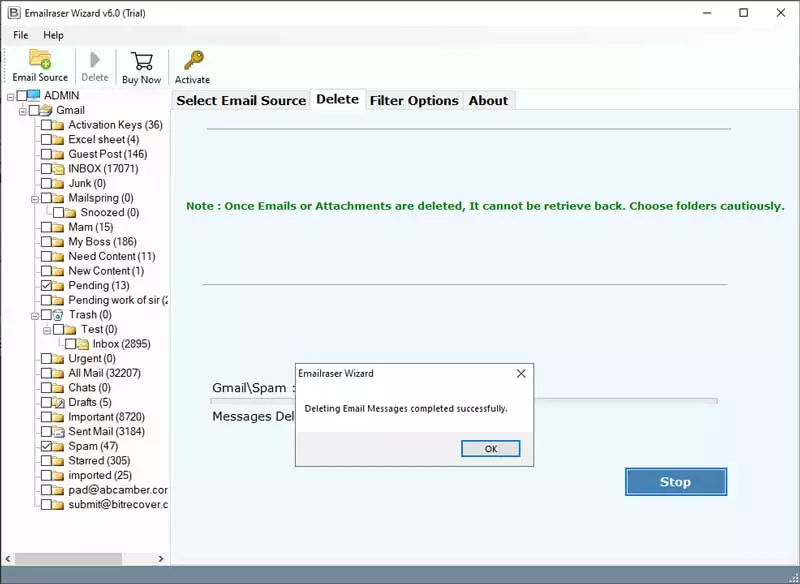Click the Activate key icon
Screen dimensions: 800x584
[x=193, y=60]
